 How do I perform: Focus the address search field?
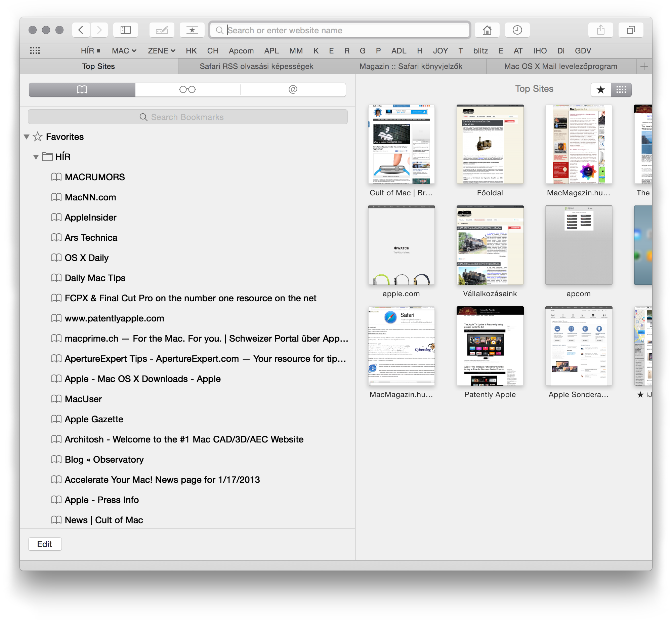[x=339, y=30]
